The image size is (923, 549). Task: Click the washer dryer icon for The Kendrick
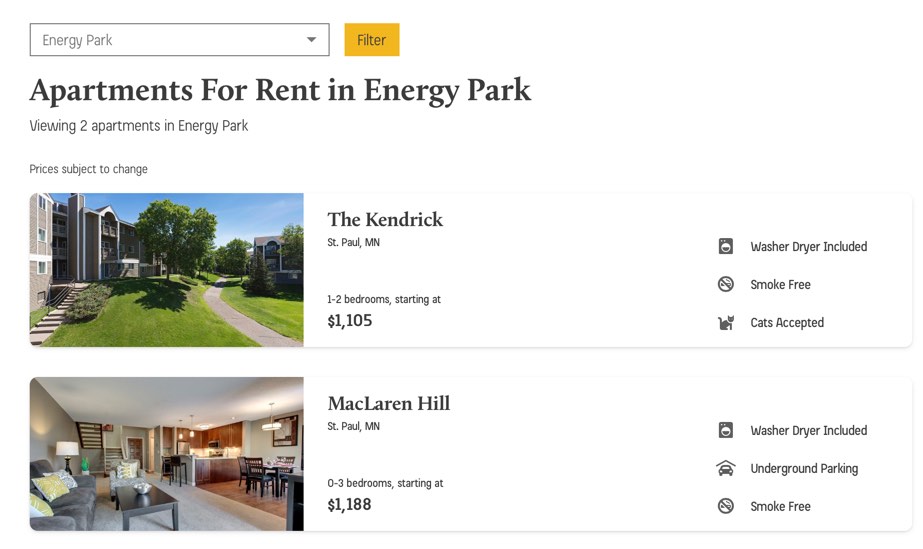(x=726, y=246)
